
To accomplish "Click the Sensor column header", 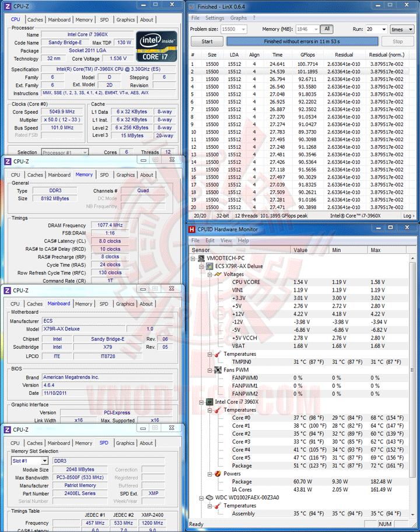I will (x=240, y=250).
